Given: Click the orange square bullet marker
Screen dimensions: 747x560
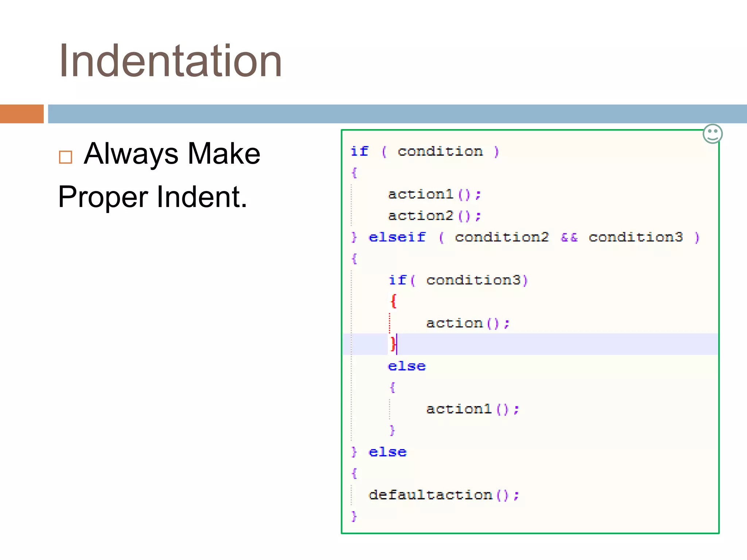Looking at the screenshot, I should click(66, 157).
